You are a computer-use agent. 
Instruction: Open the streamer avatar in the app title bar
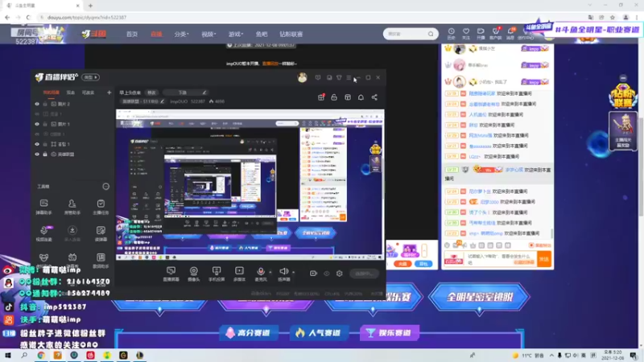303,77
